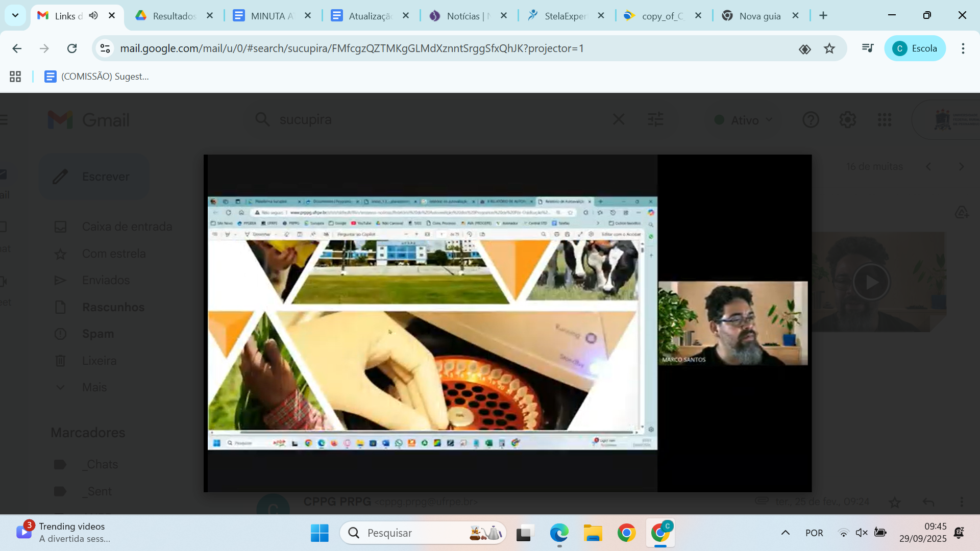Viewport: 980px width, 551px height.
Task: Open the Google apps launcher grid
Action: [x=885, y=119]
